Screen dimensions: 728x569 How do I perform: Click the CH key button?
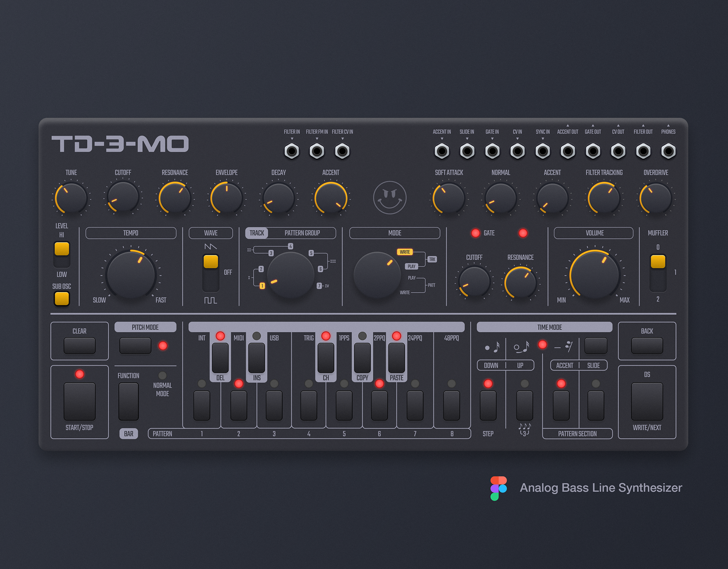tap(326, 358)
